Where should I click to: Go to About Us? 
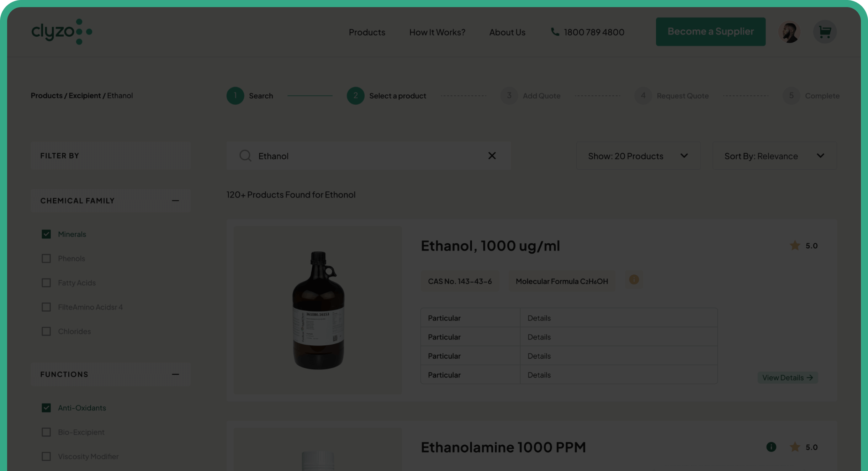click(507, 32)
